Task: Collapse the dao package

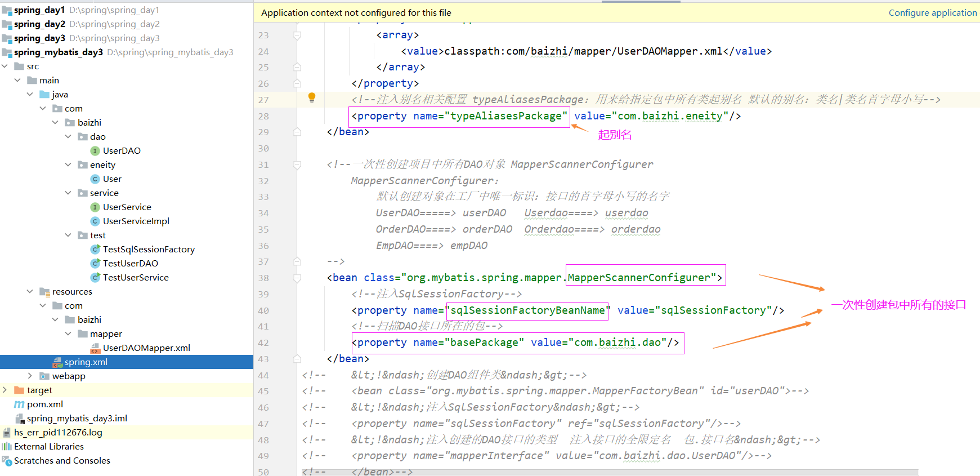Action: (68, 137)
